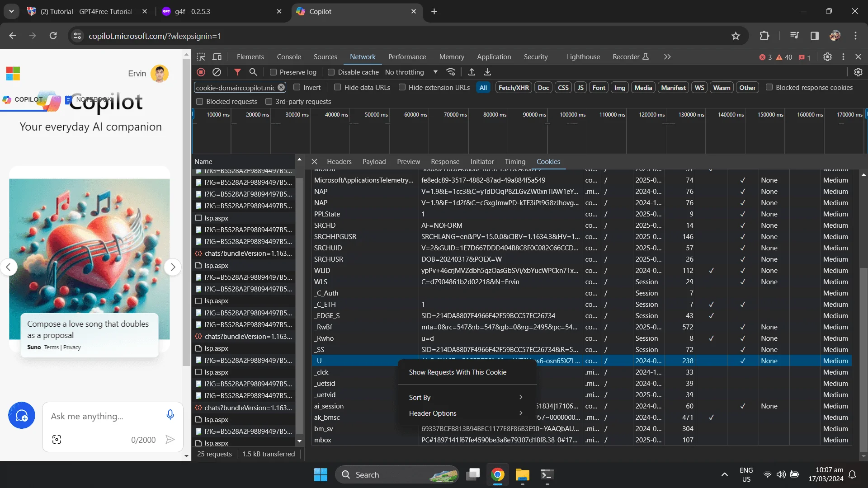Toggle the network filter funnel icon
868x488 pixels.
[237, 72]
